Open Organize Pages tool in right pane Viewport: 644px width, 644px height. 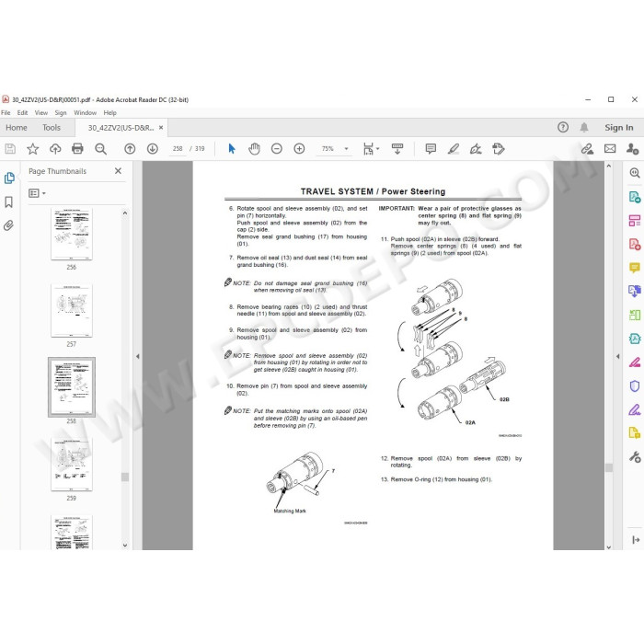pos(635,221)
